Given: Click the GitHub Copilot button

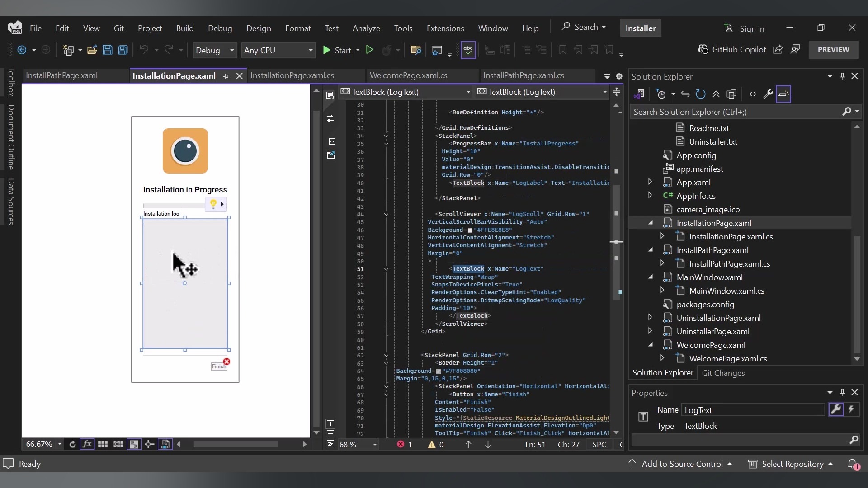Looking at the screenshot, I should tap(732, 49).
